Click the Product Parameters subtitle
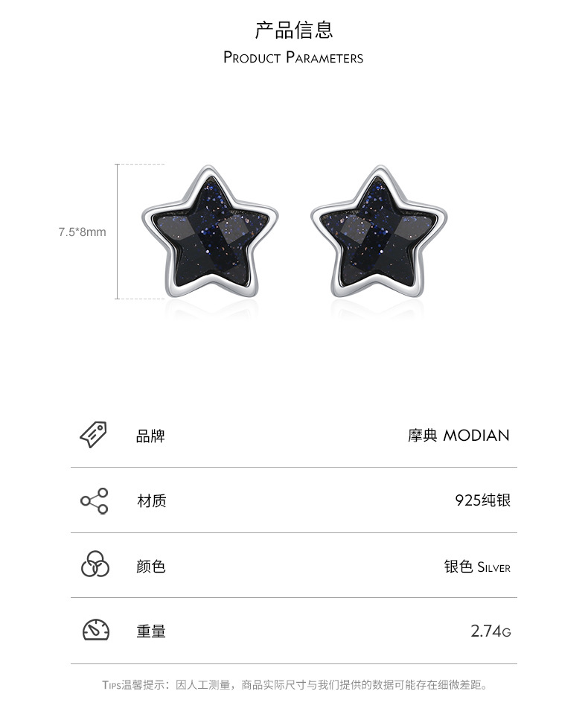 click(293, 57)
